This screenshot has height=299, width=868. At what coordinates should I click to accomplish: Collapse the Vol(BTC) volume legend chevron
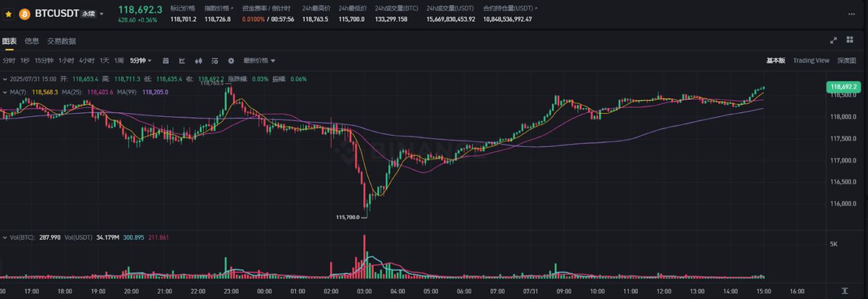pyautogui.click(x=5, y=238)
